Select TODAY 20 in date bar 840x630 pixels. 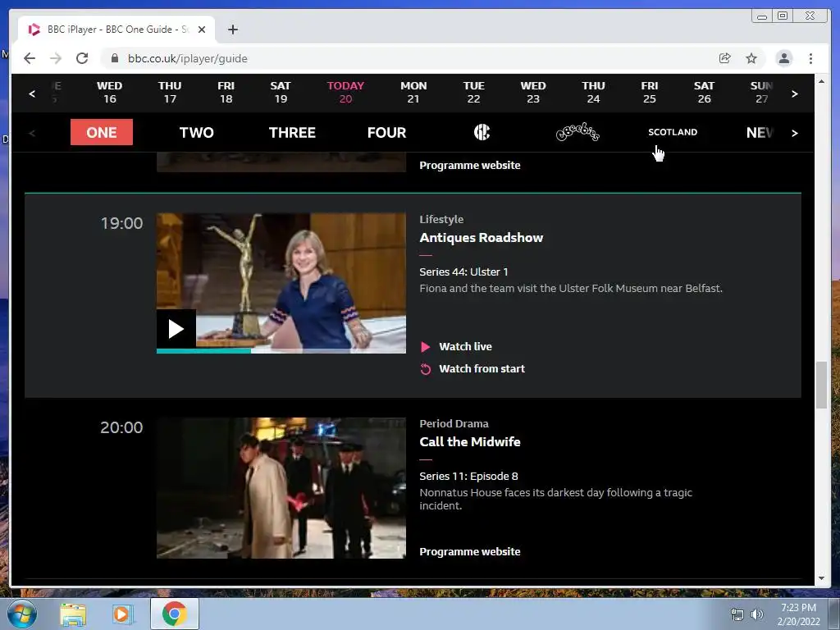345,92
